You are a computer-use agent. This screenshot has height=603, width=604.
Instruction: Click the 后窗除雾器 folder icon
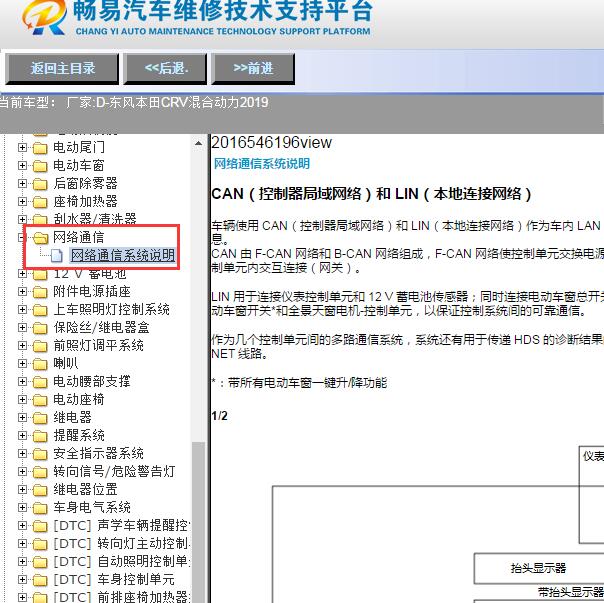point(40,184)
